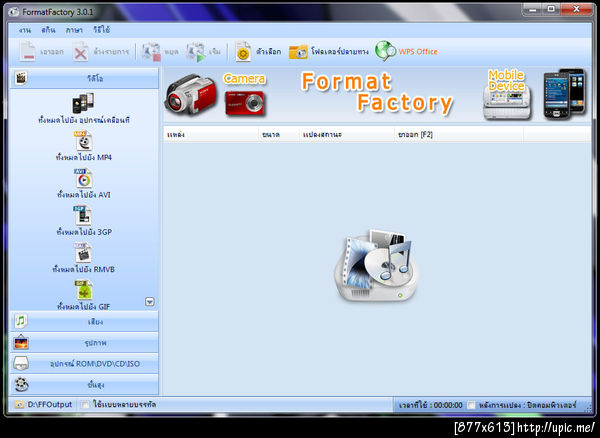Click the Picture section image icon
Image resolution: width=600 pixels, height=438 pixels.
point(21,342)
